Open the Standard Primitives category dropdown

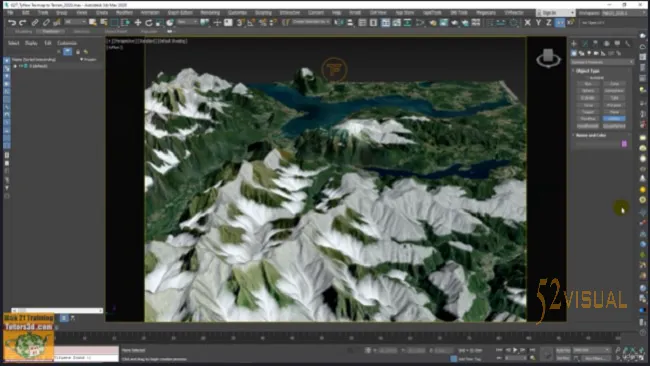(602, 62)
